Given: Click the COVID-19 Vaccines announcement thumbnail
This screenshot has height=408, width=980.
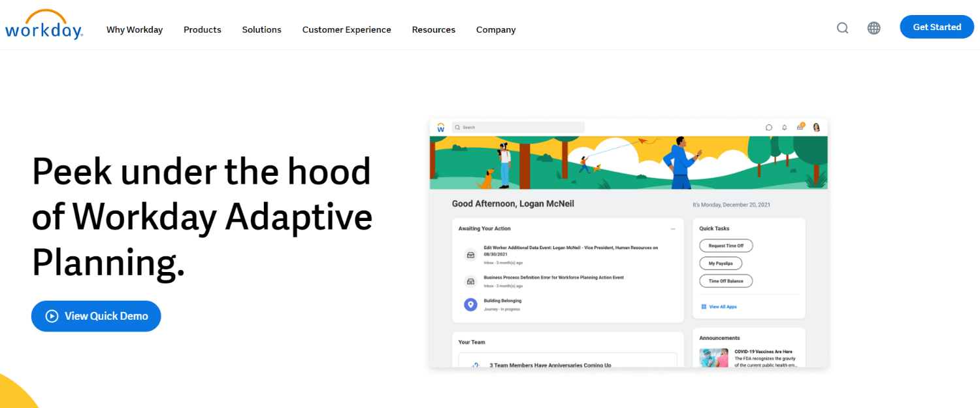Looking at the screenshot, I should point(713,358).
